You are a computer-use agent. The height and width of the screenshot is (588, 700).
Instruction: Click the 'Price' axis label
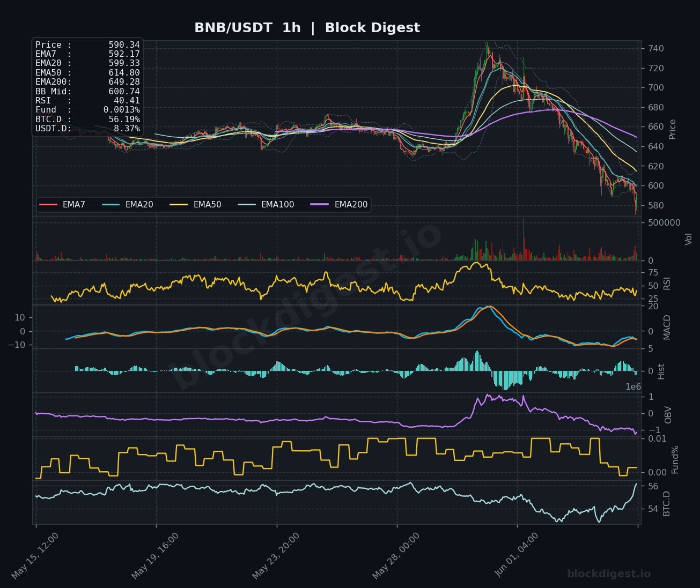point(673,129)
